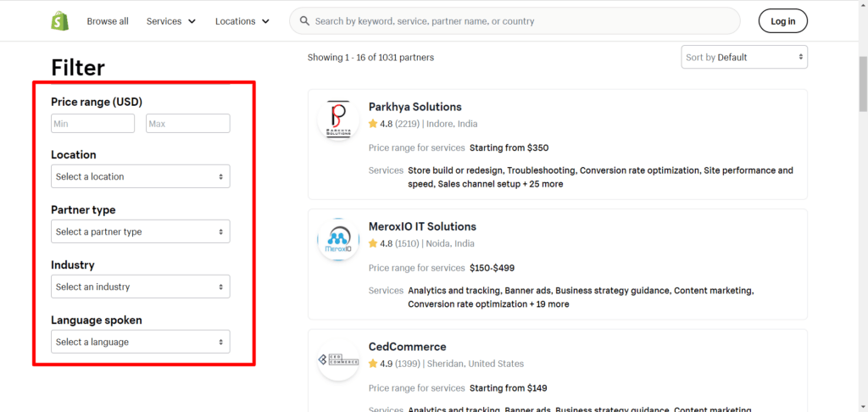Click 'Noida, India' location text

point(450,243)
